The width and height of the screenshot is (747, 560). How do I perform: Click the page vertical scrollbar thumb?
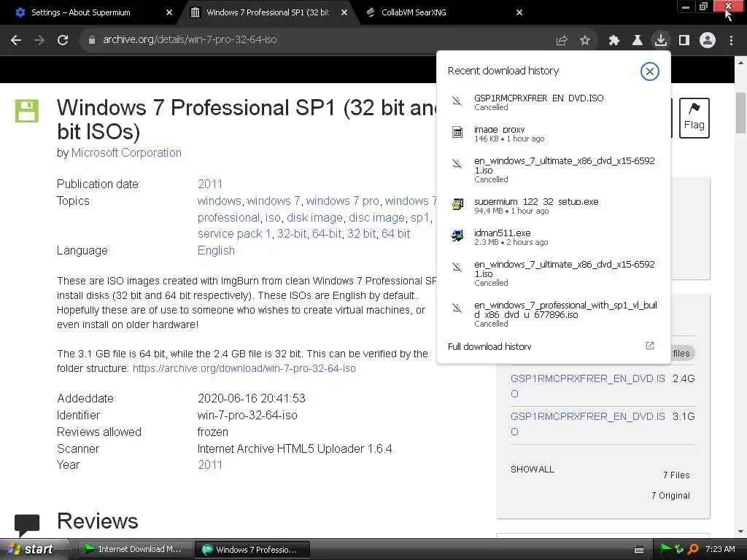741,112
